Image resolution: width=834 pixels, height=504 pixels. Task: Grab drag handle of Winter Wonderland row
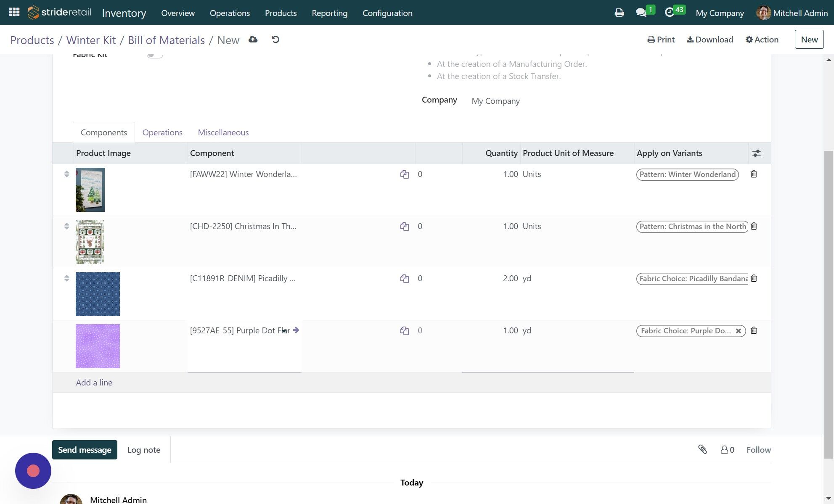point(66,174)
